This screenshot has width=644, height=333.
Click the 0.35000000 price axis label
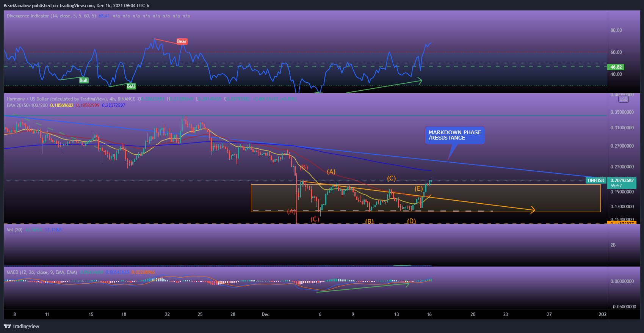(x=622, y=113)
